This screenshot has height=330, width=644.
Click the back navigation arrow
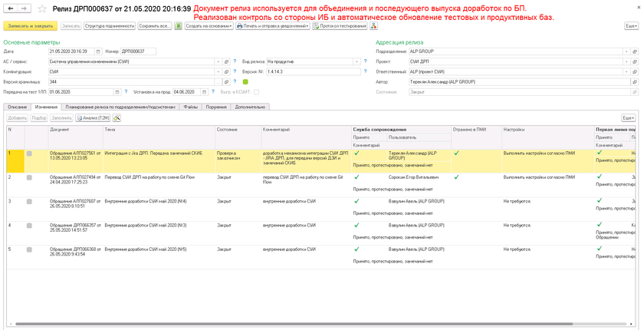coord(11,8)
